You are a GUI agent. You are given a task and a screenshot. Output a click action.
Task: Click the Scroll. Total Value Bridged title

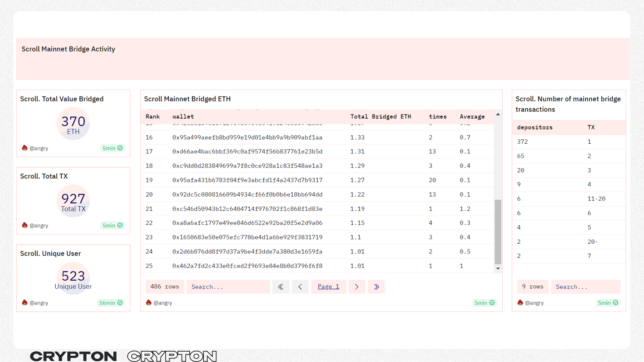[62, 99]
